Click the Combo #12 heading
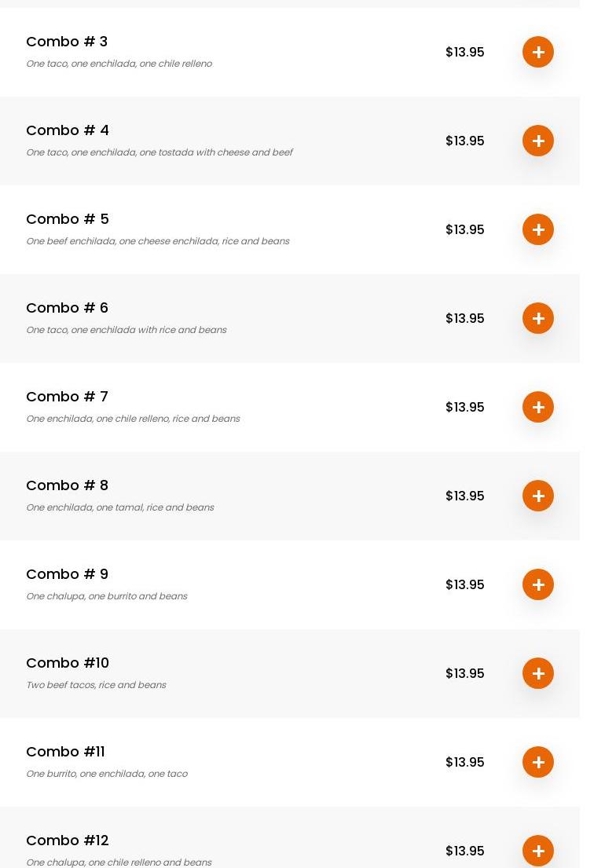Image resolution: width=605 pixels, height=868 pixels. tap(68, 840)
